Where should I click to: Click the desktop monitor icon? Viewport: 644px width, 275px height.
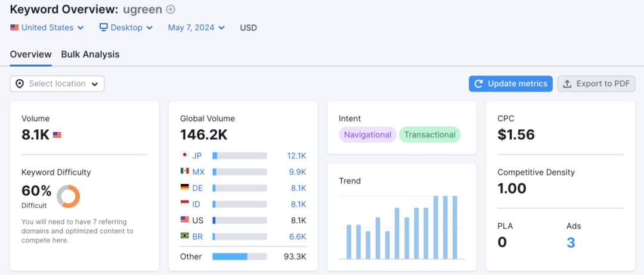104,27
